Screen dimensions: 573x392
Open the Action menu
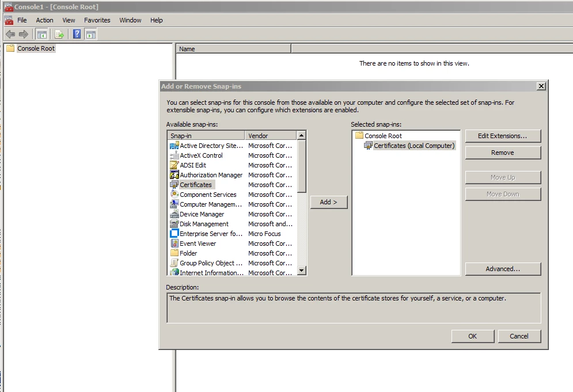44,20
